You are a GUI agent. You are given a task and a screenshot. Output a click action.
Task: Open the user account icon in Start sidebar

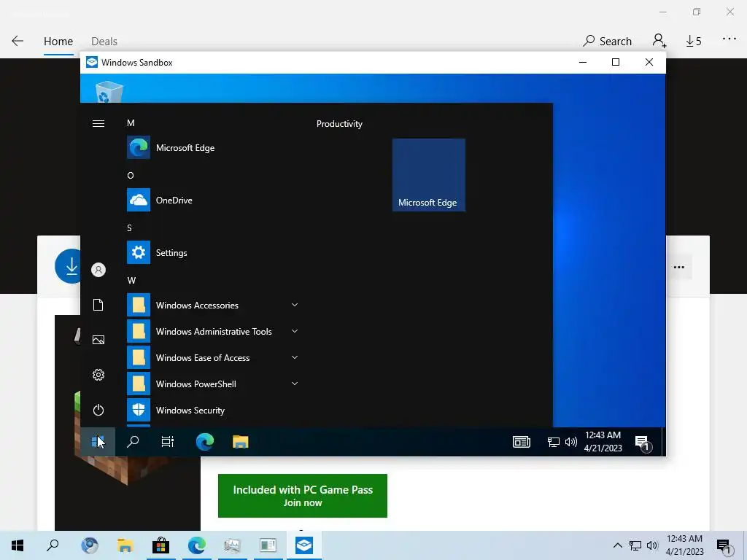coord(98,270)
